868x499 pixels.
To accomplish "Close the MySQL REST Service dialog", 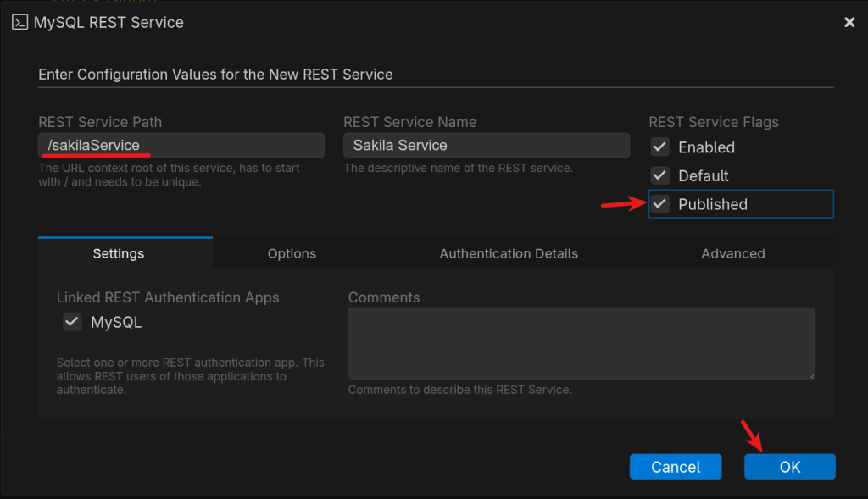I will click(849, 23).
